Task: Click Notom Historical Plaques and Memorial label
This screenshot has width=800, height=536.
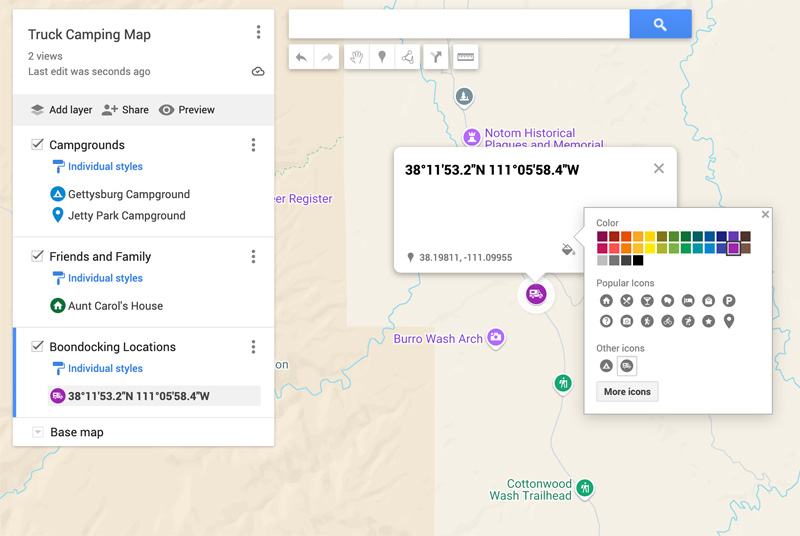Action: (544, 138)
